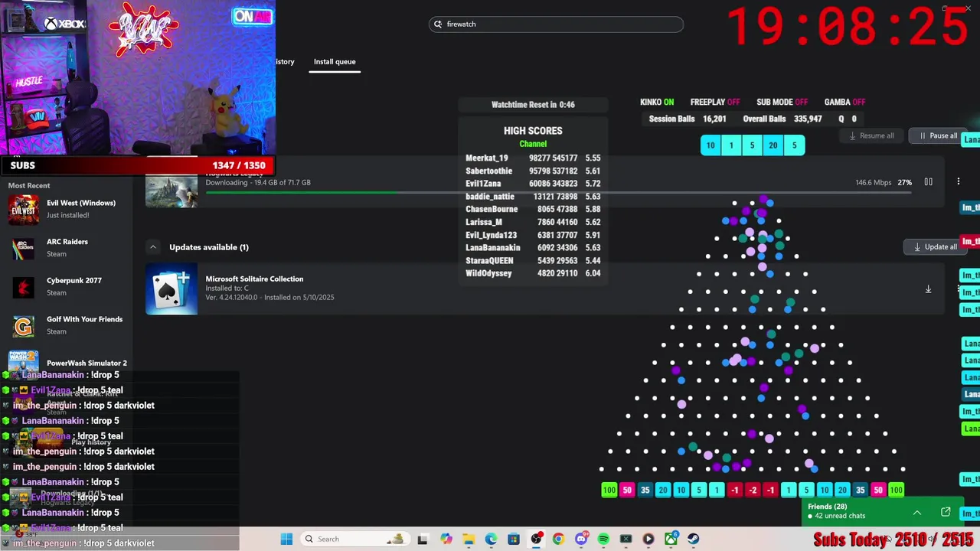This screenshot has width=980, height=551.
Task: Click ChasenBourne high score row
Action: tap(533, 209)
